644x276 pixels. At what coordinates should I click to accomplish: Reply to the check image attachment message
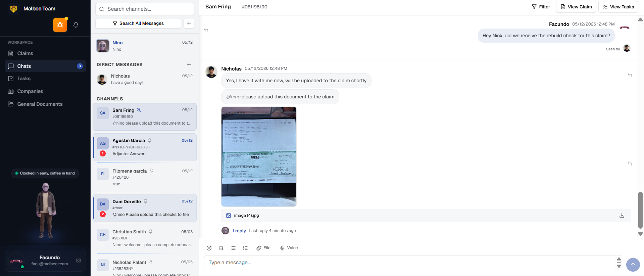point(630,164)
